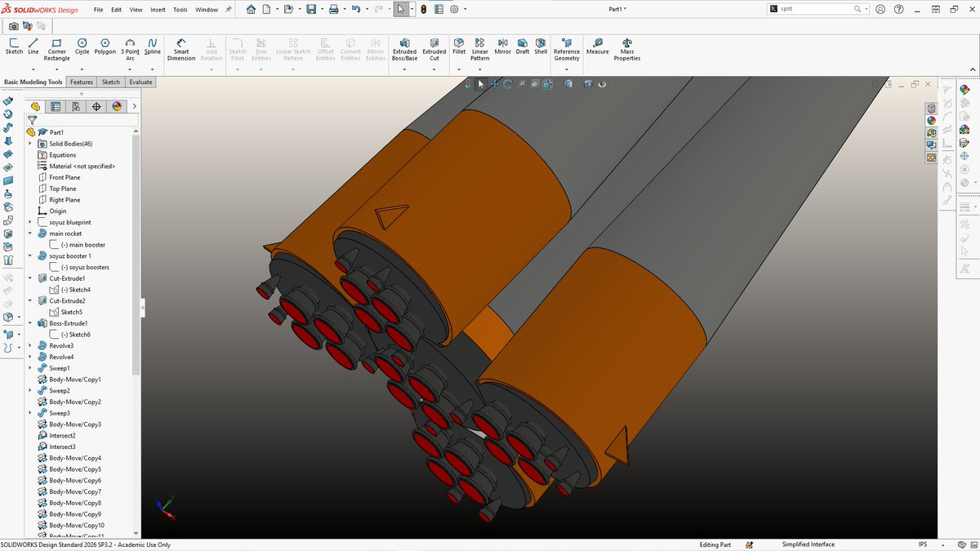Screen dimensions: 980x551
Task: Click the Extruded Cut tool
Action: pos(434,48)
